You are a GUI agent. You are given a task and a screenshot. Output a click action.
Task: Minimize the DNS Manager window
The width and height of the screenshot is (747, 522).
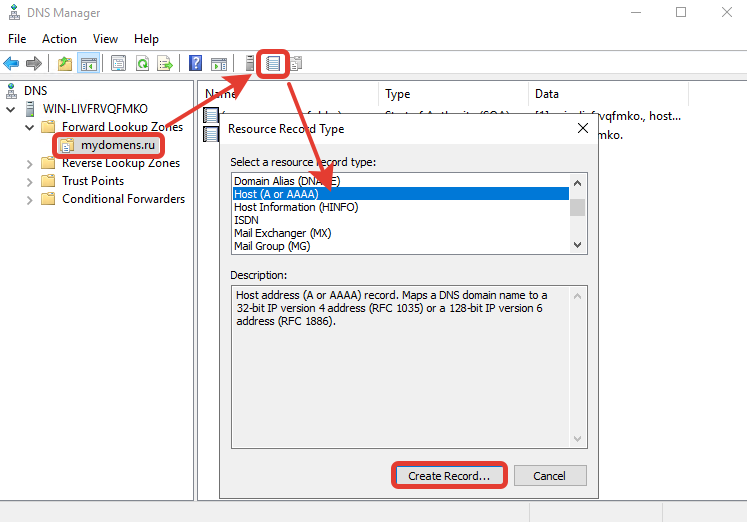click(x=636, y=12)
